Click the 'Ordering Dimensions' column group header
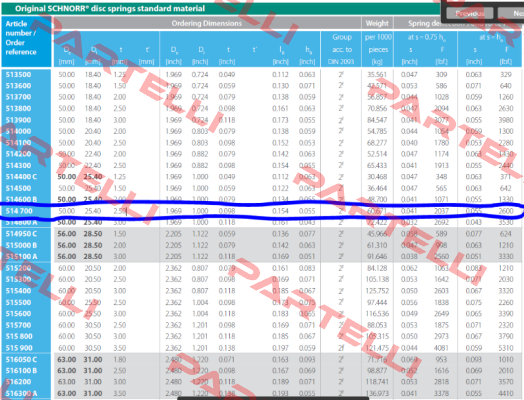The width and height of the screenshot is (524, 400). coord(207,23)
